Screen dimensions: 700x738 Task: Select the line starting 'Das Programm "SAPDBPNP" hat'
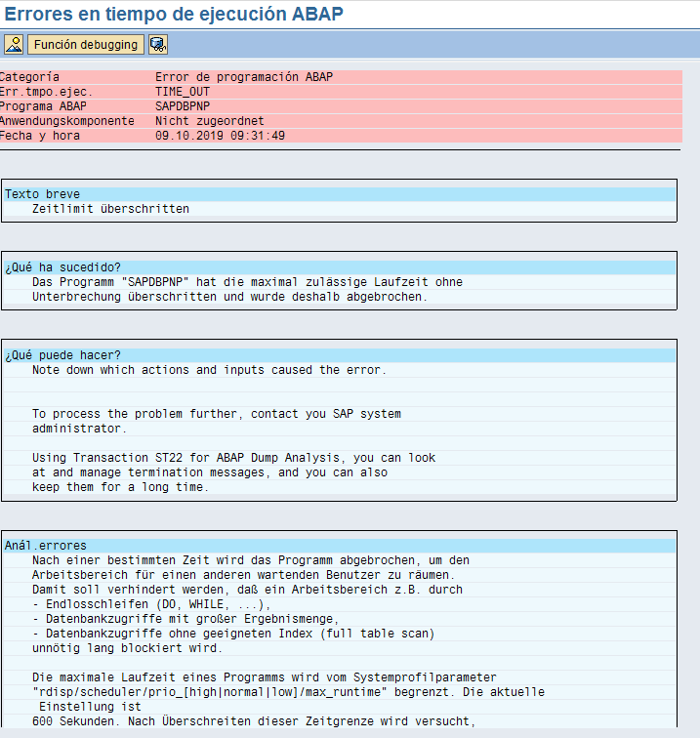tap(247, 282)
